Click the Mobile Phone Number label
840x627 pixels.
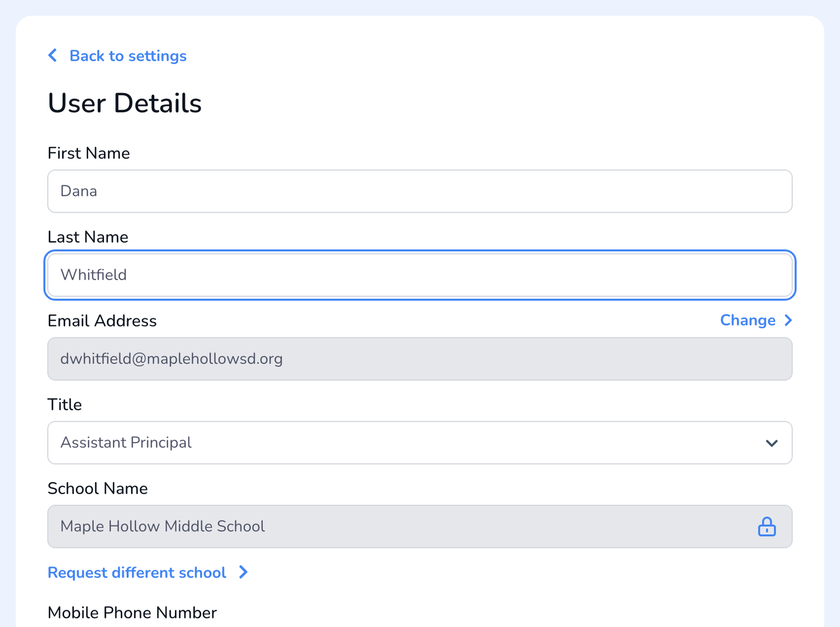tap(132, 613)
